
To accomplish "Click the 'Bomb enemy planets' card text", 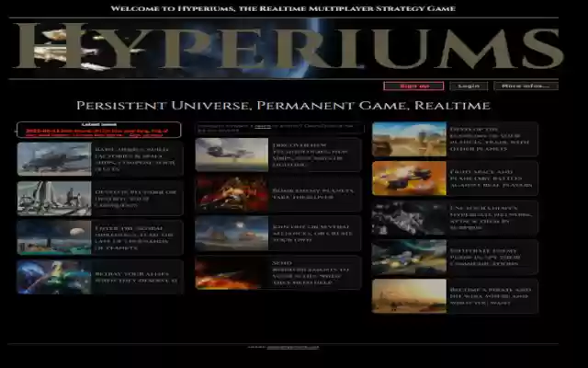I will tap(312, 194).
